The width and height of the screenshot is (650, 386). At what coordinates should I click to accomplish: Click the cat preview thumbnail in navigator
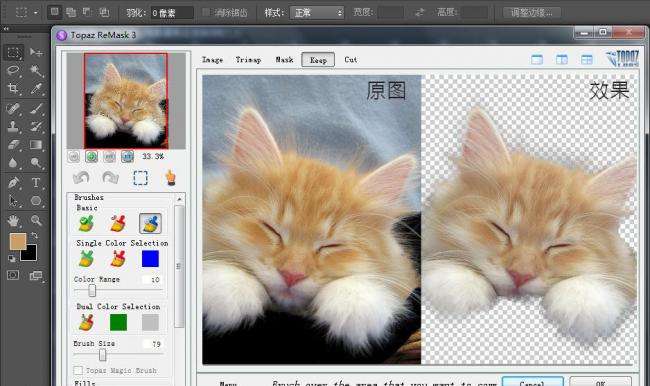126,101
